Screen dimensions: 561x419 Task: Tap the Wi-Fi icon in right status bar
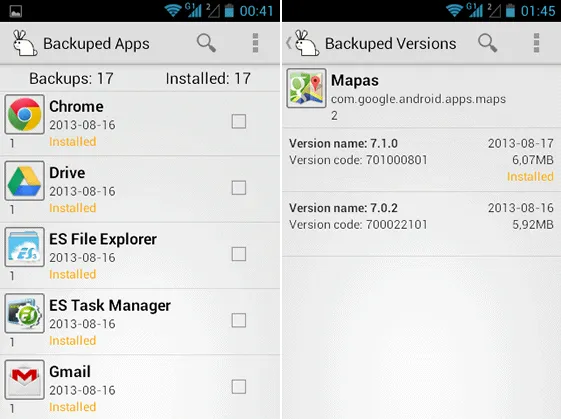pyautogui.click(x=454, y=10)
